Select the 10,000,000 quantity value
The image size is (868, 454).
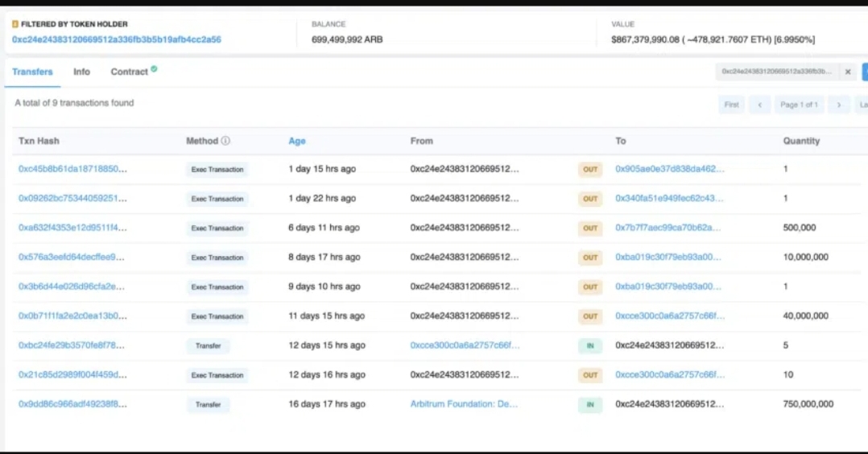(x=805, y=257)
